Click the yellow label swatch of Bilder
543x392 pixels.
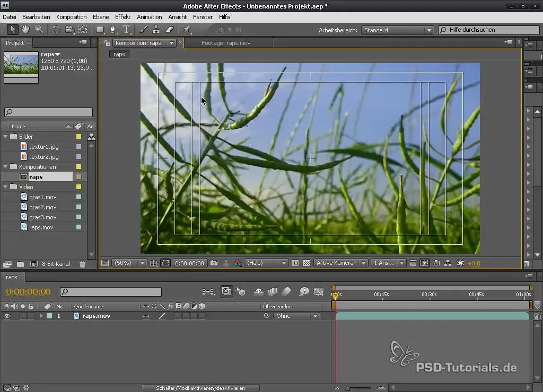click(78, 137)
